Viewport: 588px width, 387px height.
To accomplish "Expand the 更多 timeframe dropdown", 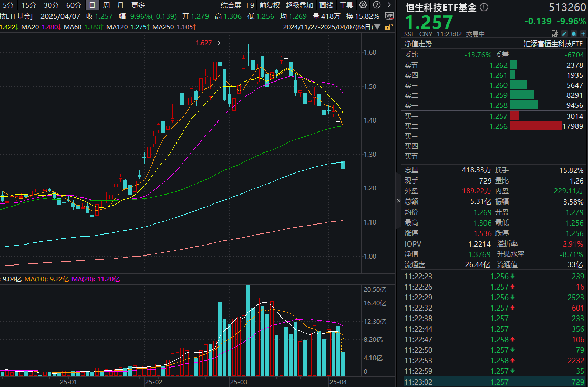I will pos(138,5).
